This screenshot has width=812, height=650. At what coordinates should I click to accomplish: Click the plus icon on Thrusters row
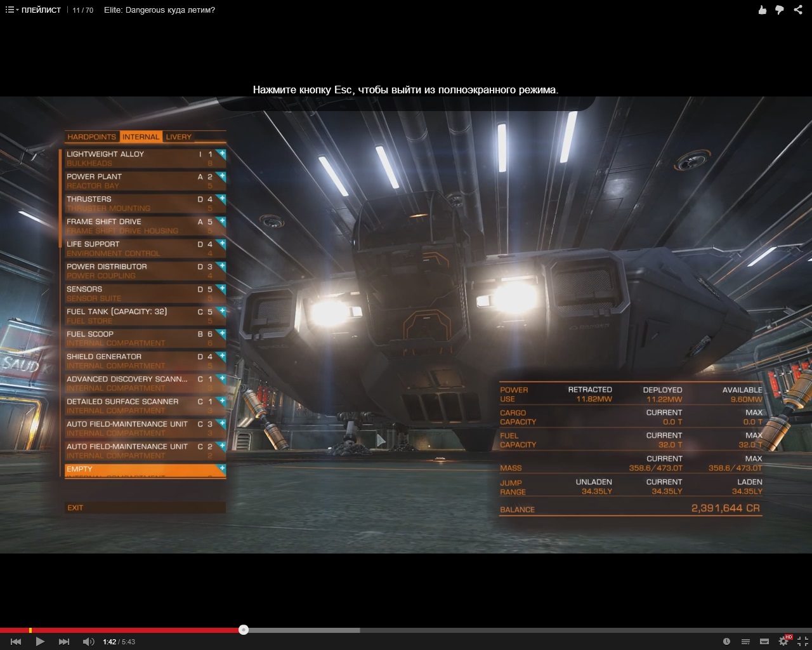point(222,198)
